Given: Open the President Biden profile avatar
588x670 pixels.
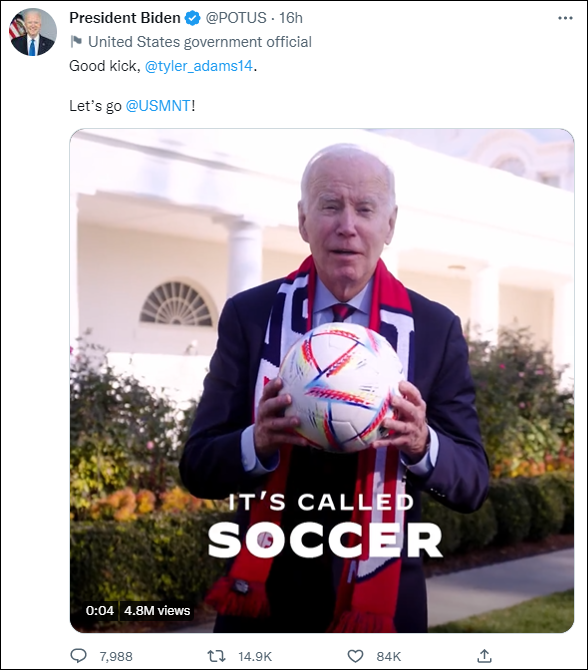Looking at the screenshot, I should [x=33, y=32].
